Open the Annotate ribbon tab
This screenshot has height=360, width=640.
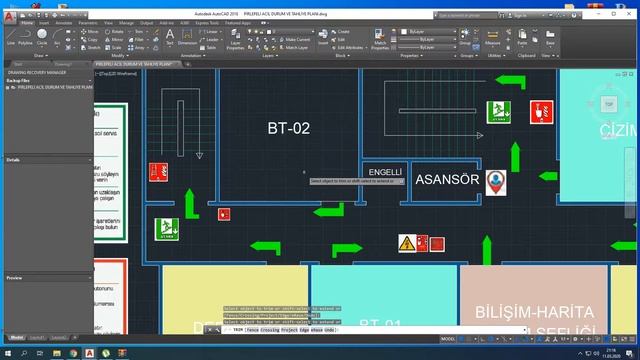pos(64,23)
